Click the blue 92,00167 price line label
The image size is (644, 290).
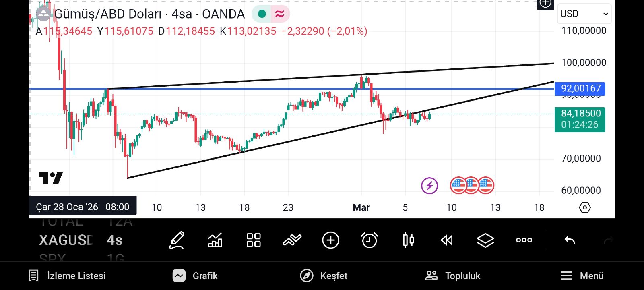[580, 89]
